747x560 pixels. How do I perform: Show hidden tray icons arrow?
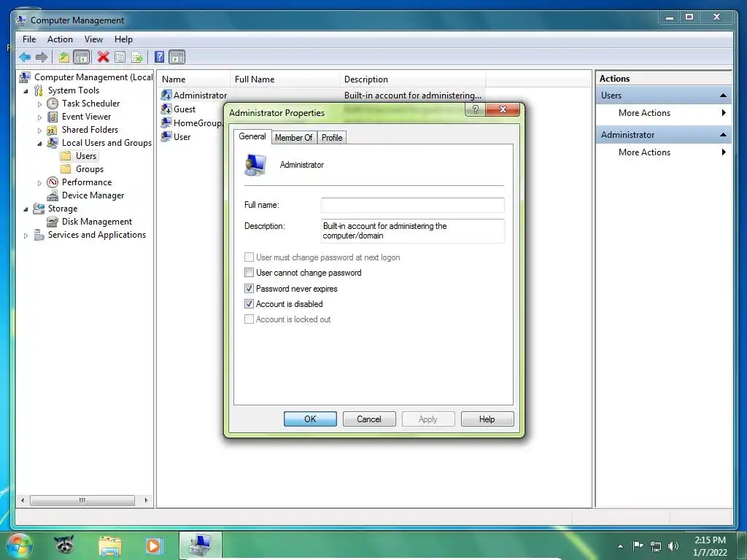pyautogui.click(x=620, y=546)
